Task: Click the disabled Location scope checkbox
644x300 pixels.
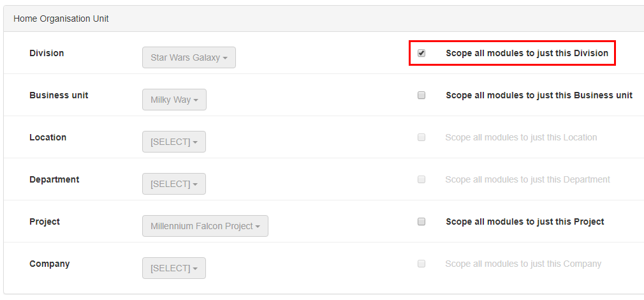Action: click(x=421, y=137)
